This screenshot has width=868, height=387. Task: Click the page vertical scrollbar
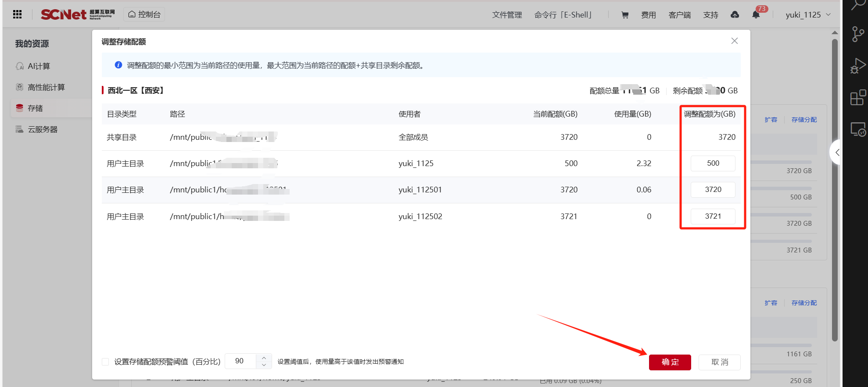835,188
